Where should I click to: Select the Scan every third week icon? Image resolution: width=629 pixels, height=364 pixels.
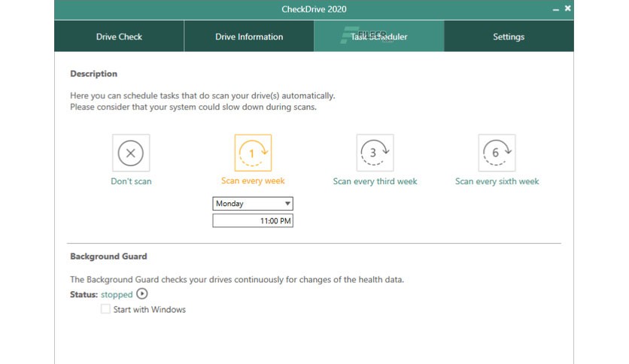click(x=375, y=153)
